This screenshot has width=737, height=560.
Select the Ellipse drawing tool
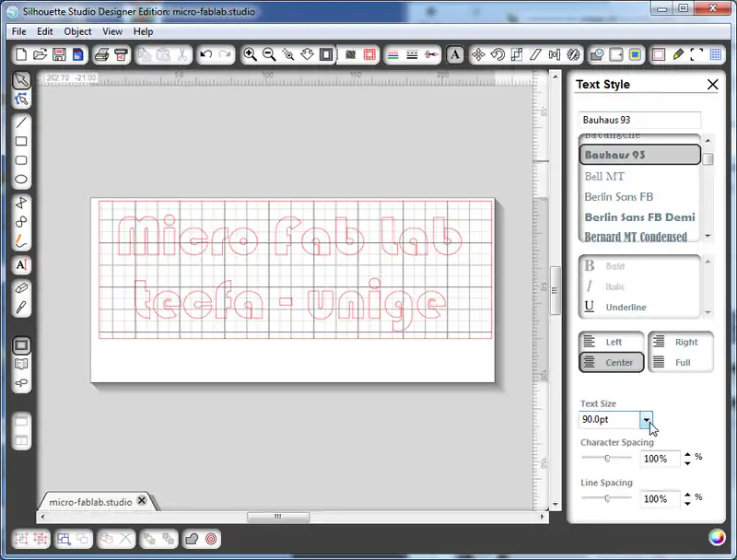coord(21,180)
